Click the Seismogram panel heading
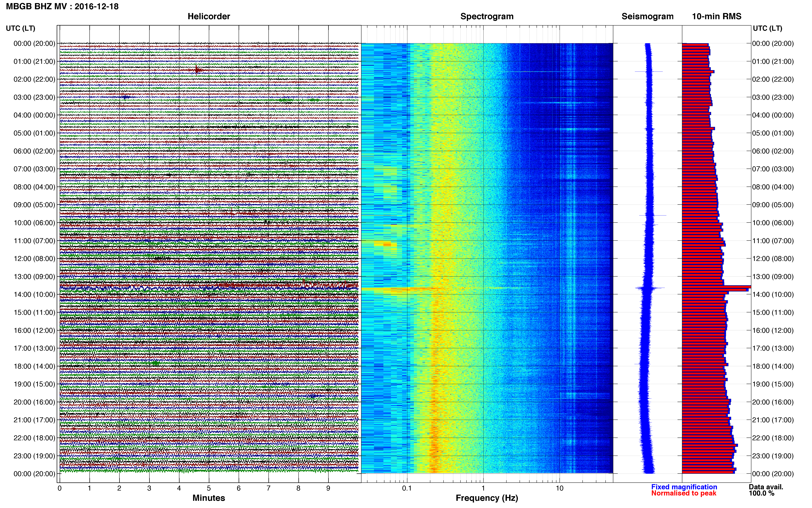This screenshot has height=508, width=812. pos(648,16)
